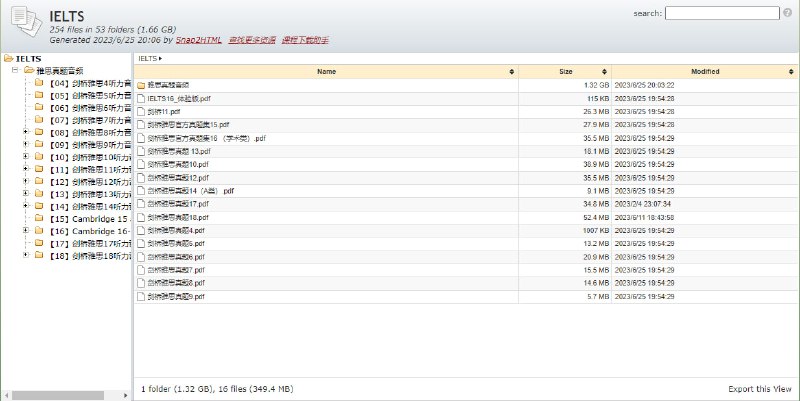
Task: Click the IELTS root folder icon in tree
Action: point(8,59)
